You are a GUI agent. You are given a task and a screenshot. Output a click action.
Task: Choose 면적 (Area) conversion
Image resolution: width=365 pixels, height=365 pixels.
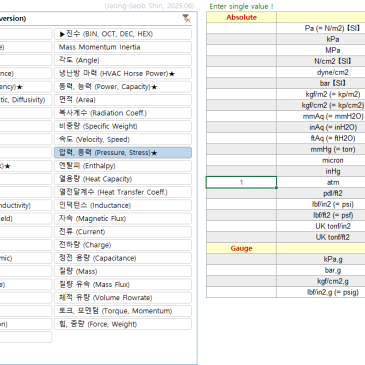123,100
